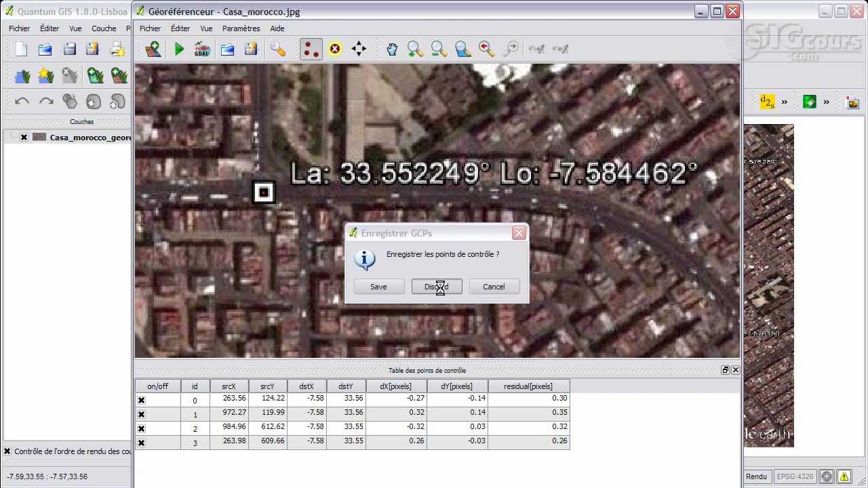The width and height of the screenshot is (868, 488).
Task: Click the green plugin installer icon
Action: [x=809, y=102]
